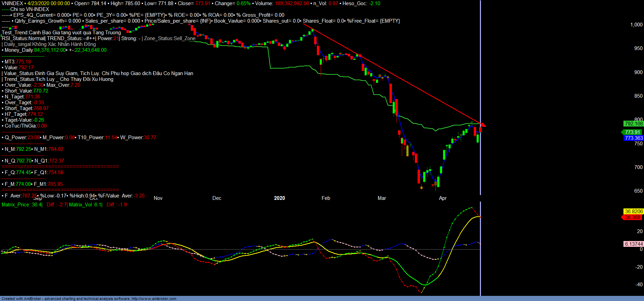Click the blue 773.363 value label
The width and height of the screenshot is (644, 301).
pos(633,138)
